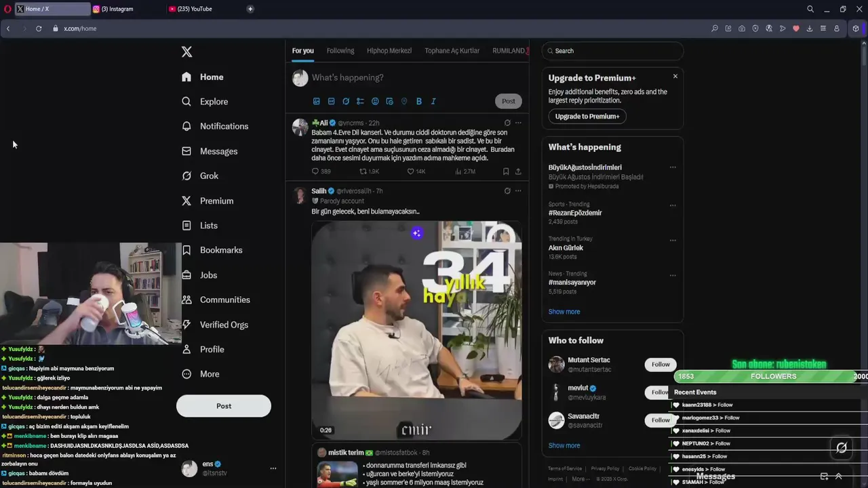Click Show more under What's happening
Viewport: 868px width, 488px height.
[564, 312]
